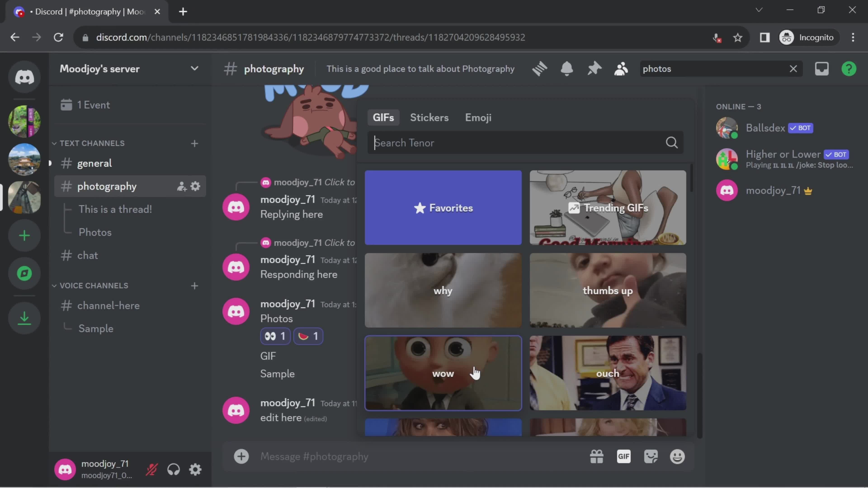
Task: Browse Trending GIFs section
Action: pos(607,208)
